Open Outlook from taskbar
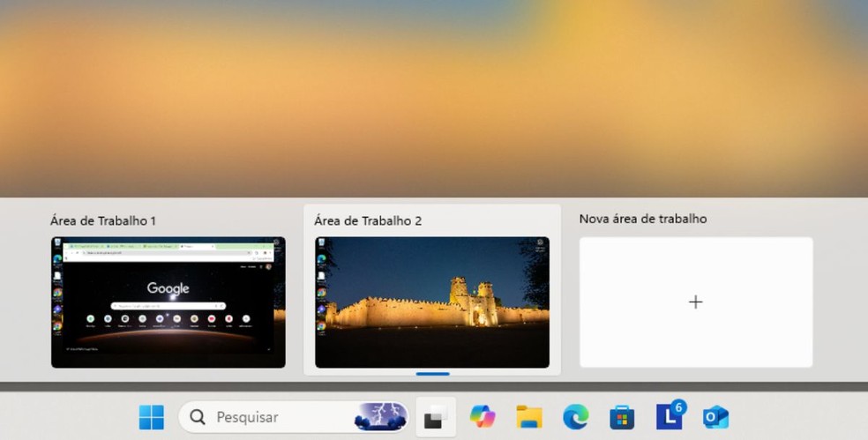Viewport: 868px width, 440px height. (715, 417)
